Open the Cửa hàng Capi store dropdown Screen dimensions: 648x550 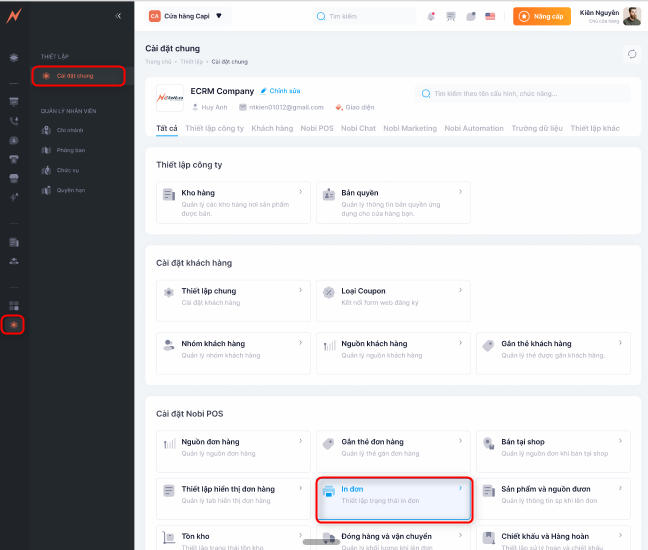187,16
